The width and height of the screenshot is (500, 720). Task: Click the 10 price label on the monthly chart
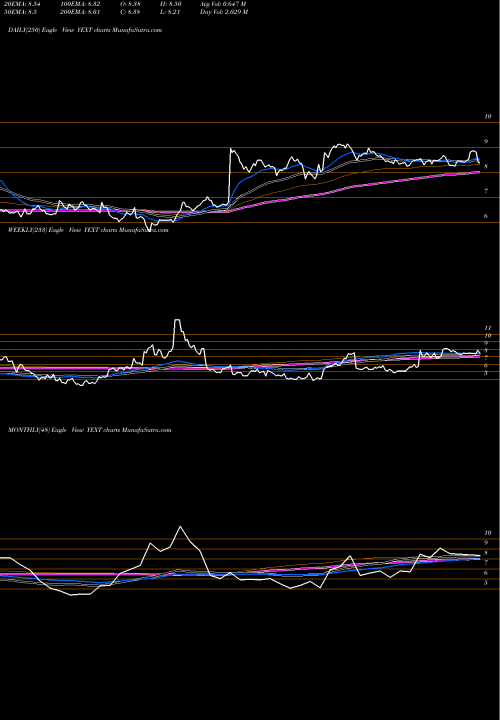tap(488, 533)
